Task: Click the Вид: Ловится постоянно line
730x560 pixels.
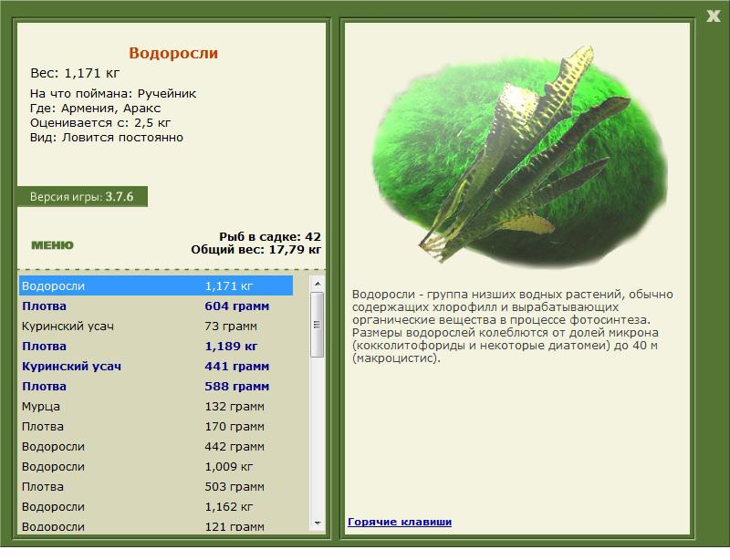Action: click(107, 138)
